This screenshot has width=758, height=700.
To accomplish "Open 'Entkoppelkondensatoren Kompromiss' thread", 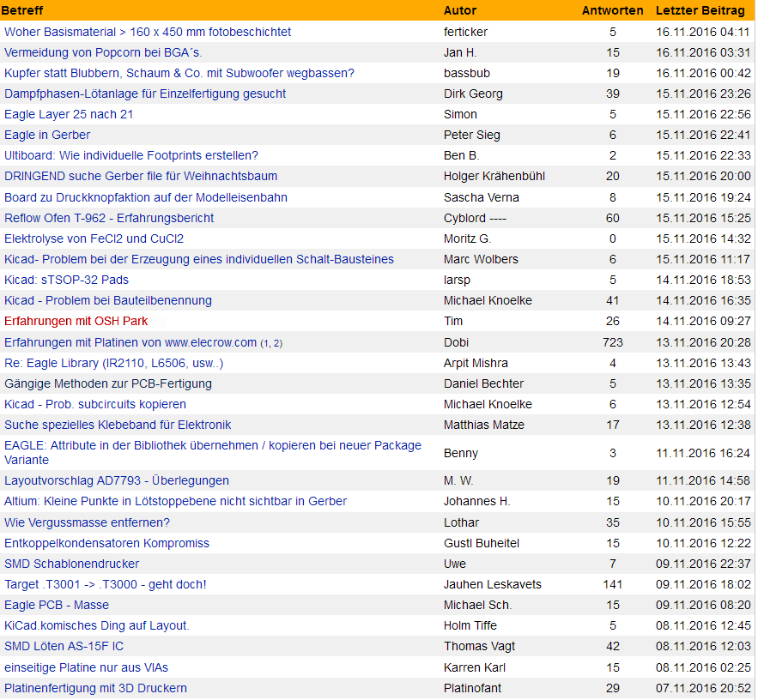I will pyautogui.click(x=106, y=544).
